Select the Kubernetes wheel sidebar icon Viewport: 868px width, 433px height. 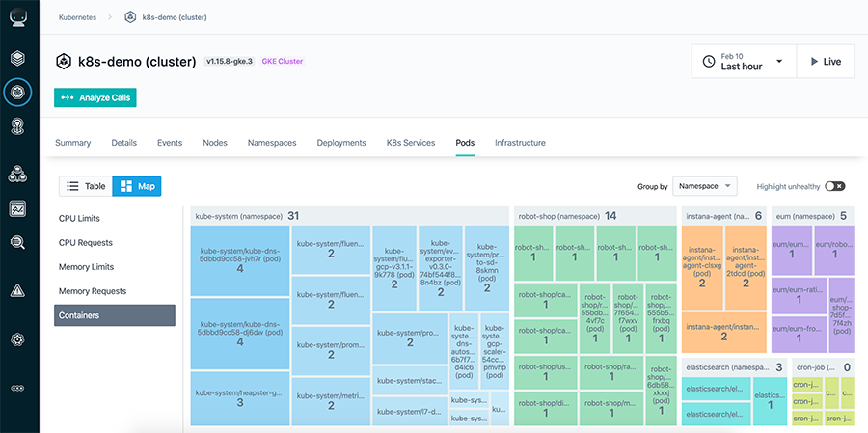[x=17, y=92]
